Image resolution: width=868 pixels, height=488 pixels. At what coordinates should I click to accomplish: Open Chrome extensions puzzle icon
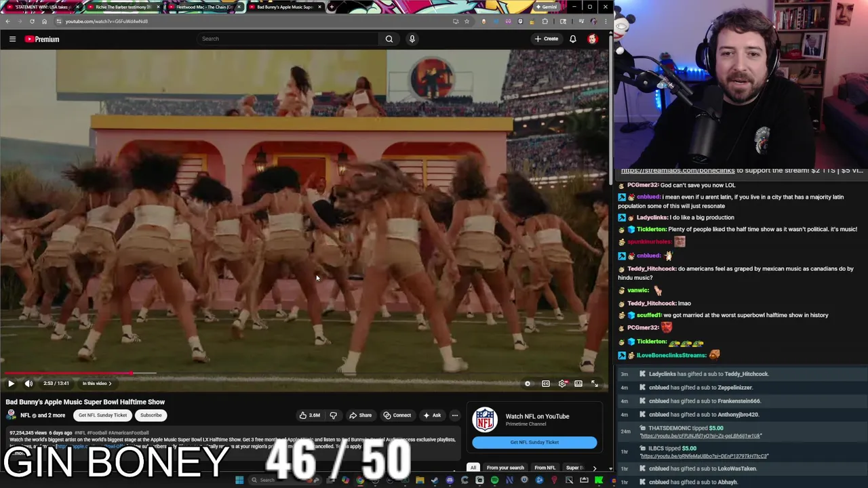(x=545, y=21)
